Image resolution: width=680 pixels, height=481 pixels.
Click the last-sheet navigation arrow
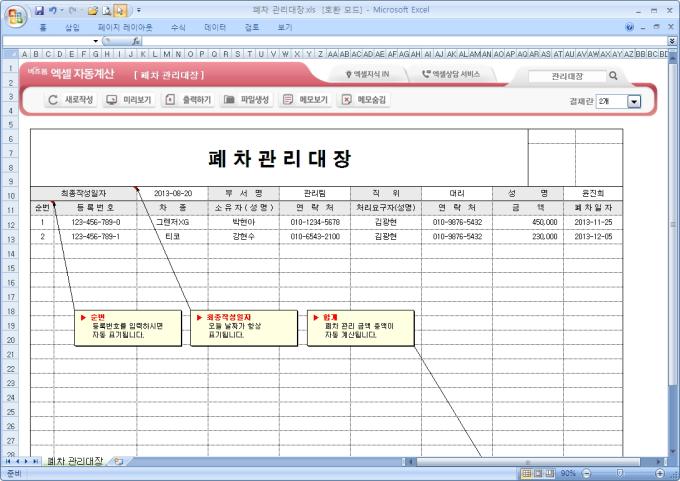click(35, 461)
